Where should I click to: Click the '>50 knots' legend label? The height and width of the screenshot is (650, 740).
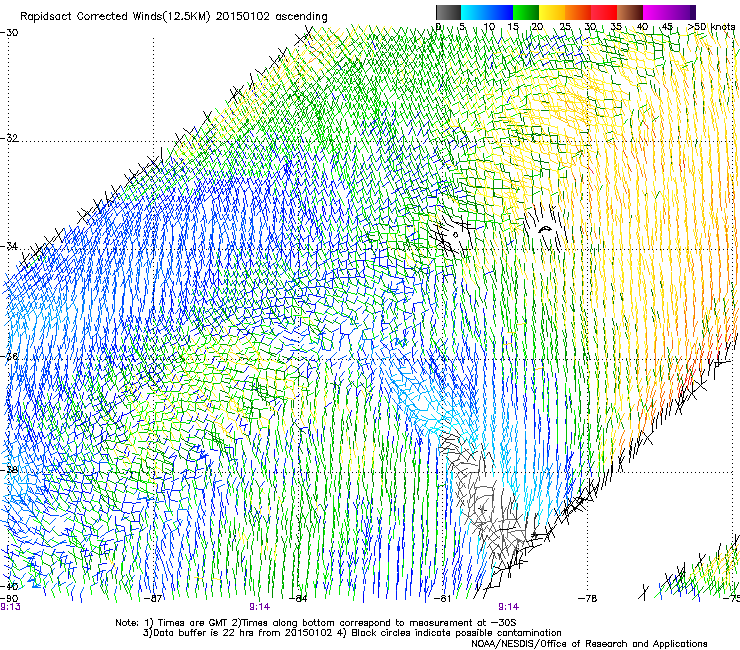point(711,27)
